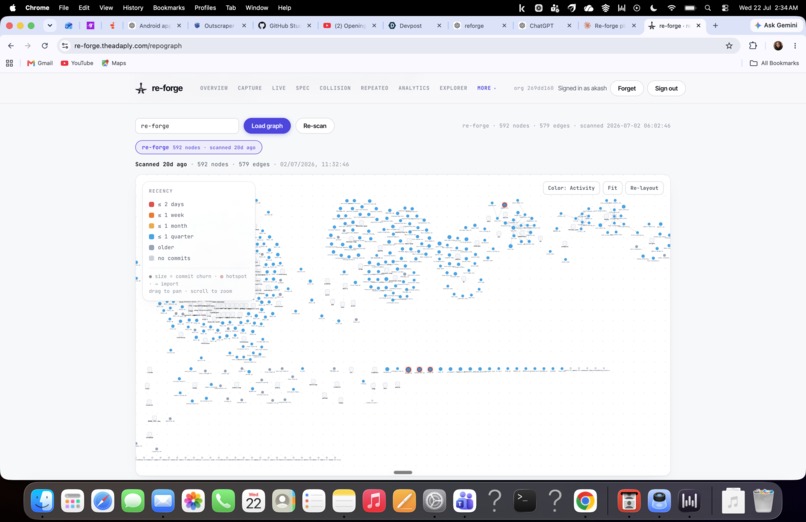Open Terminal from the dock
Image resolution: width=806 pixels, height=522 pixels.
pyautogui.click(x=525, y=500)
